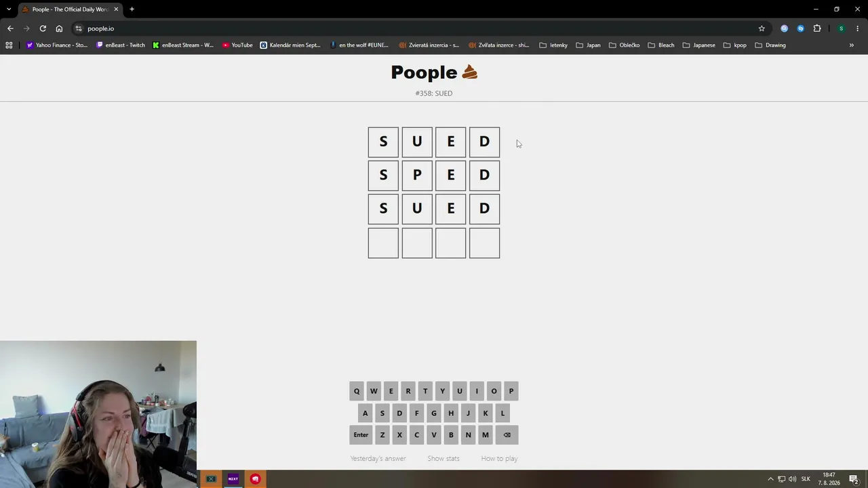Go back to the previous page

pos(10,28)
